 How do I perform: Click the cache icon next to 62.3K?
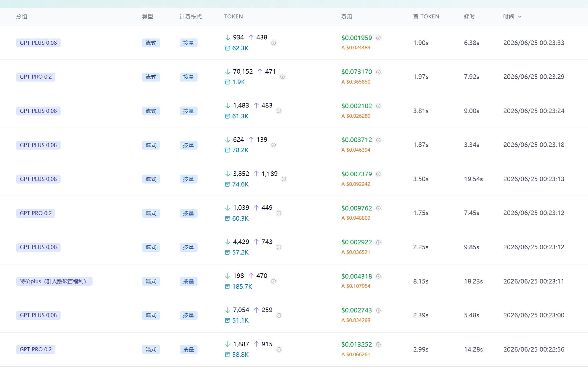(227, 48)
